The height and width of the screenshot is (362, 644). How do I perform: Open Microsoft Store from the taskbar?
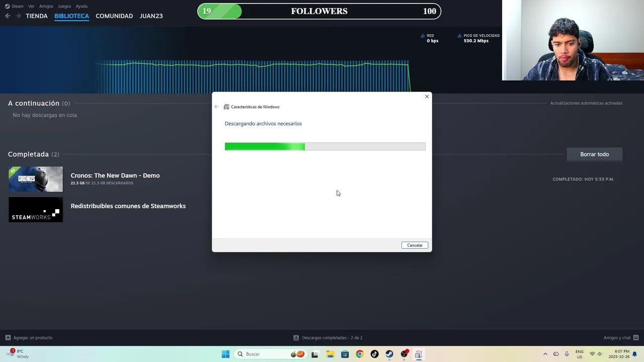coord(345,354)
